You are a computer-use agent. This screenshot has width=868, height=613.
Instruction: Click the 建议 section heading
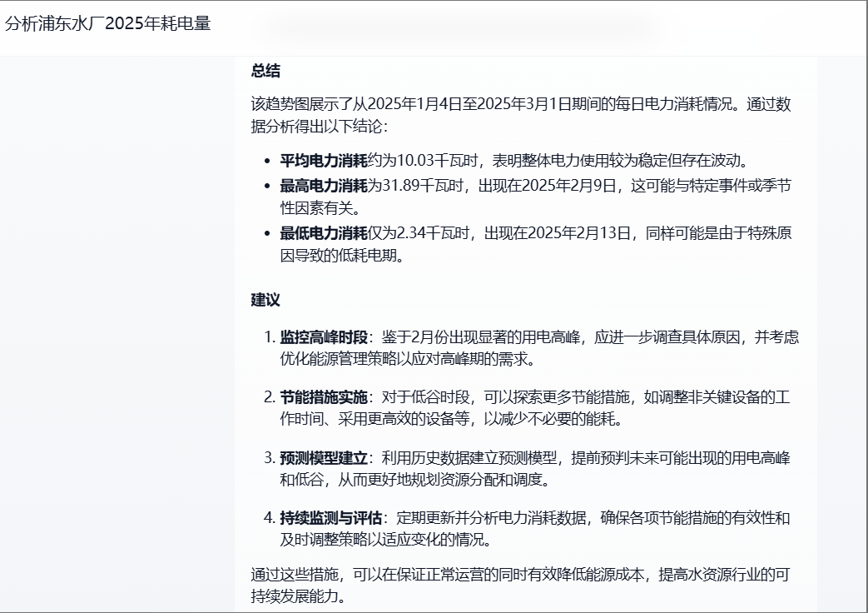[265, 300]
